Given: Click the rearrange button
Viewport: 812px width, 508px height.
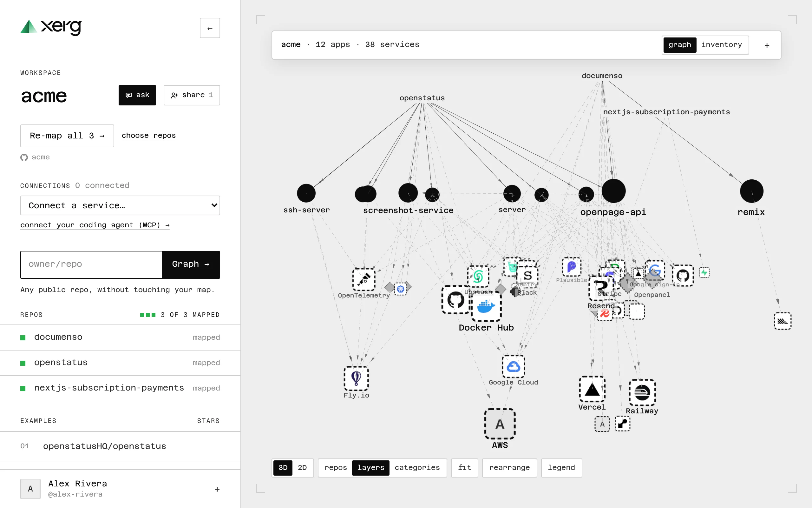Looking at the screenshot, I should coord(509,468).
